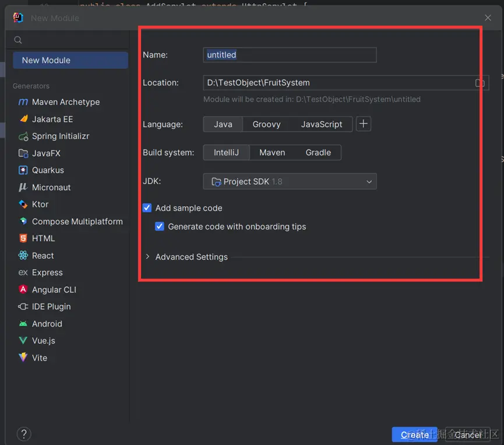Choose IntelliJ build system
This screenshot has width=504, height=445.
coord(226,152)
